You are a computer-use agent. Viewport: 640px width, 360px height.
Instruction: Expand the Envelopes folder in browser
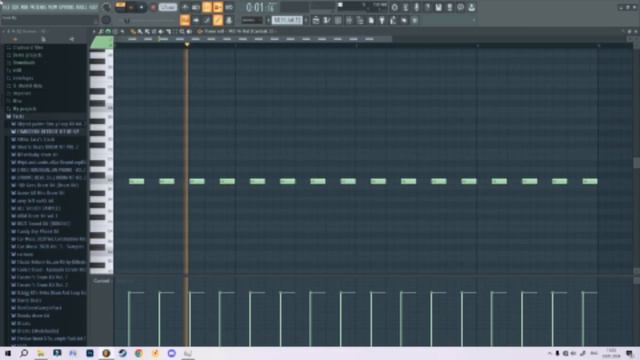pos(23,78)
